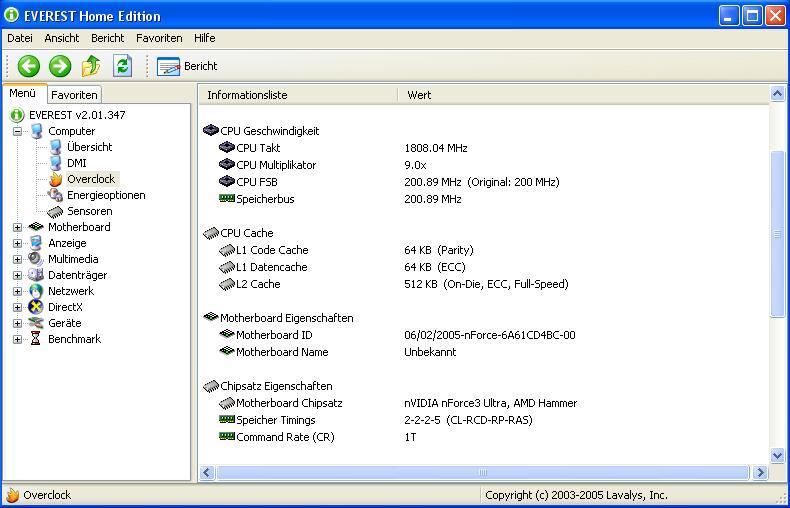
Task: Click the Multimedia speaker icon
Action: [36, 259]
